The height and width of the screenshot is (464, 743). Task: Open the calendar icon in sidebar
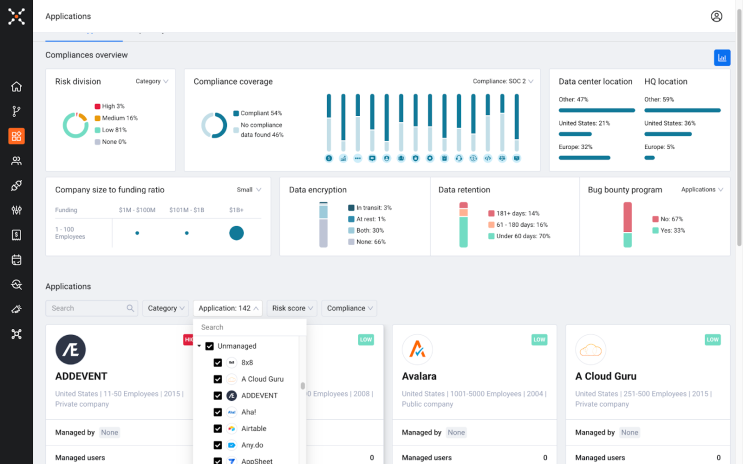coord(16,260)
